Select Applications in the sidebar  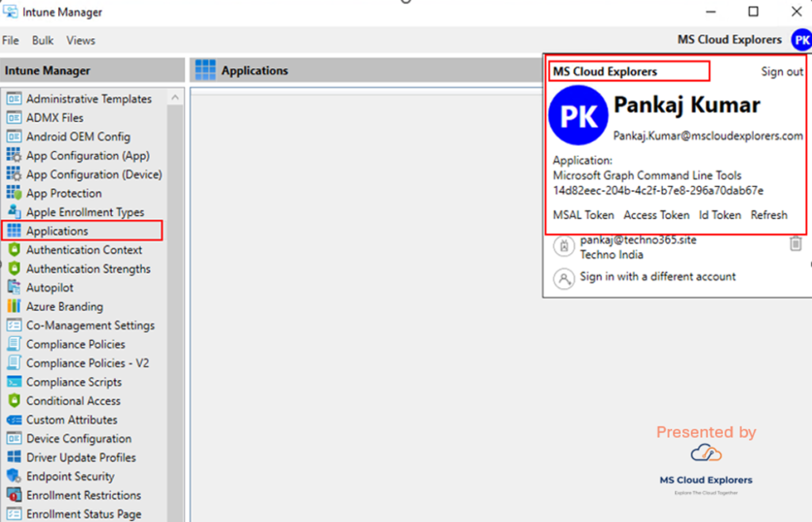(x=57, y=231)
